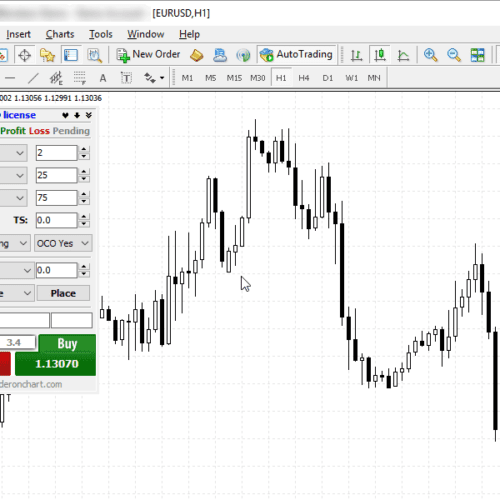Click into the TS value field
Viewport: 500px width, 500px height.
pyautogui.click(x=56, y=220)
